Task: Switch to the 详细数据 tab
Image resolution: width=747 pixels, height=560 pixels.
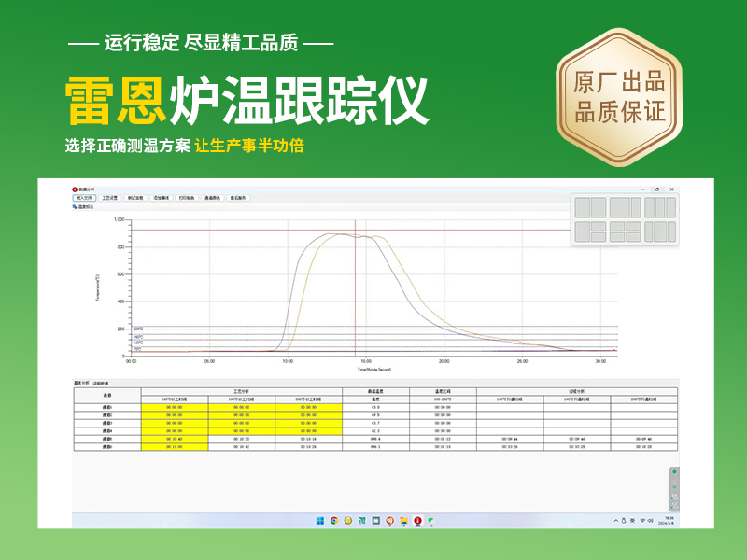Action: click(x=101, y=382)
